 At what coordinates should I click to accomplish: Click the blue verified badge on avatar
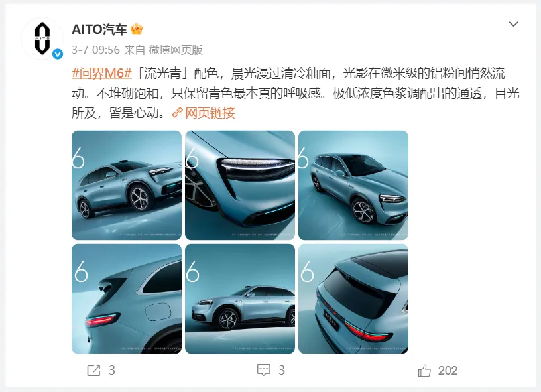point(58,54)
